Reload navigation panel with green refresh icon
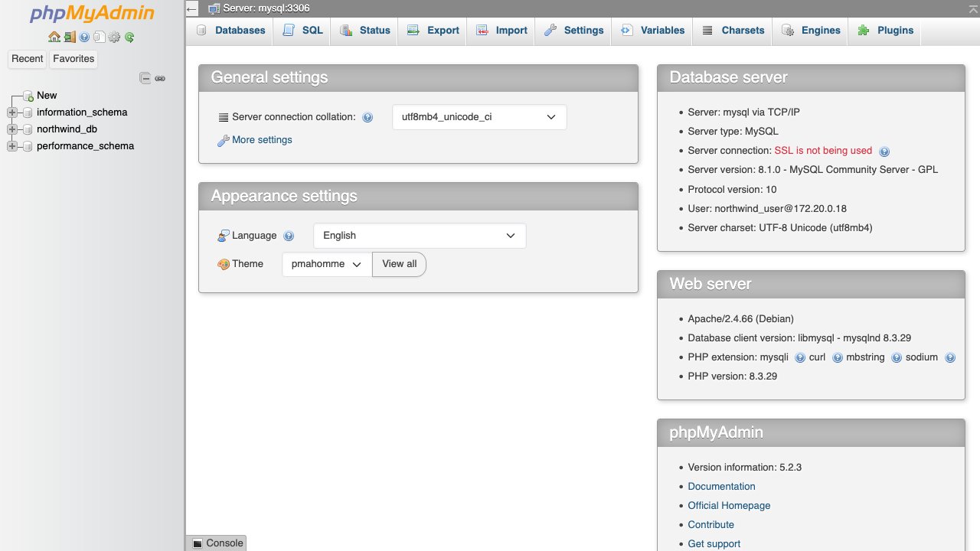Image resolution: width=980 pixels, height=551 pixels. (129, 37)
